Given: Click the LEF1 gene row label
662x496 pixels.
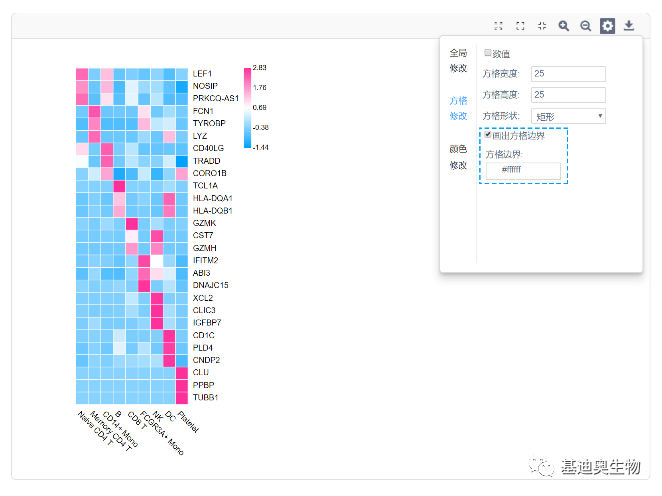Looking at the screenshot, I should (202, 73).
